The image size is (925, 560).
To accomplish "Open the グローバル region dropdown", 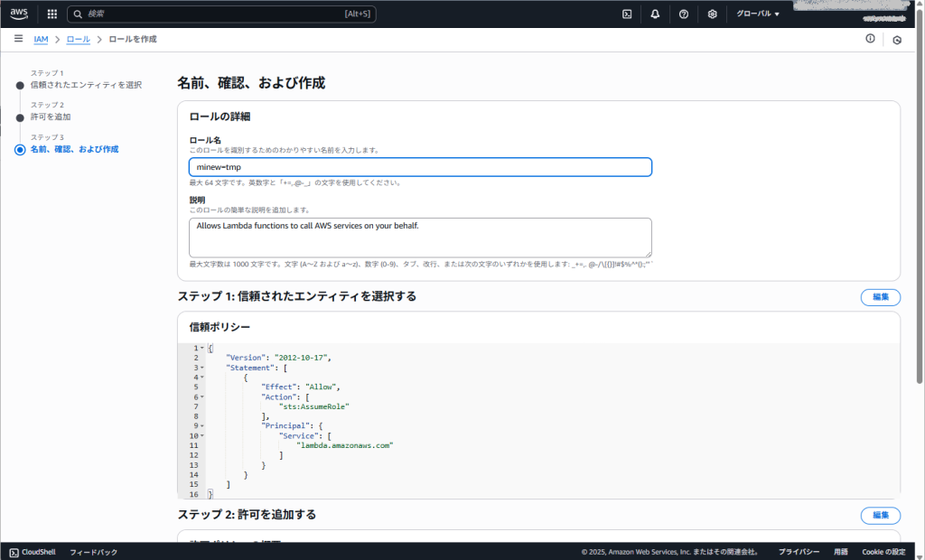I will point(757,14).
